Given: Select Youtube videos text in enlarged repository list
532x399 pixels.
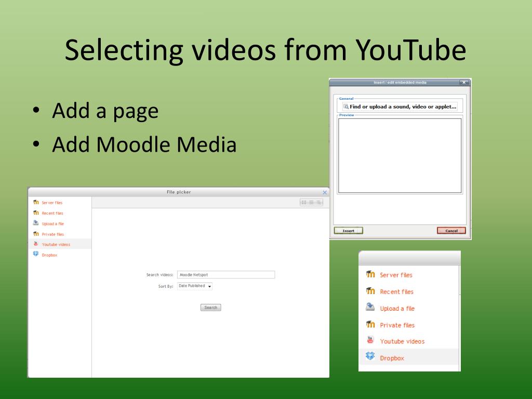Looking at the screenshot, I should 402,341.
